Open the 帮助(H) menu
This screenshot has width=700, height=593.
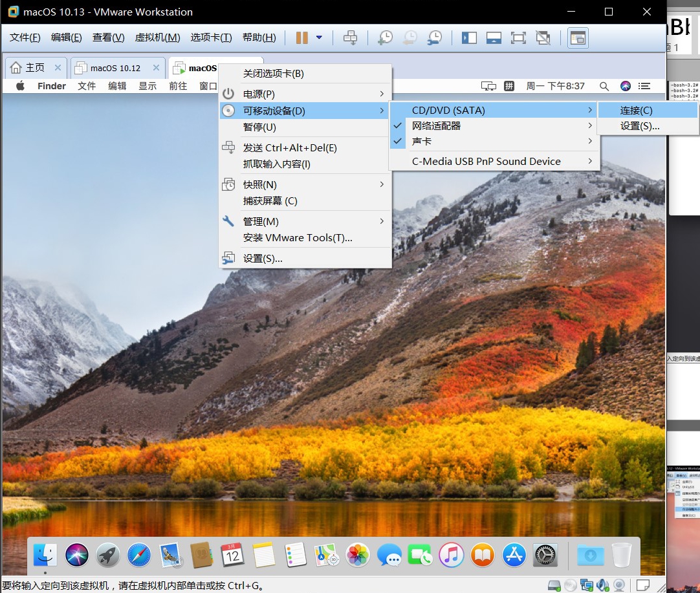click(x=259, y=38)
